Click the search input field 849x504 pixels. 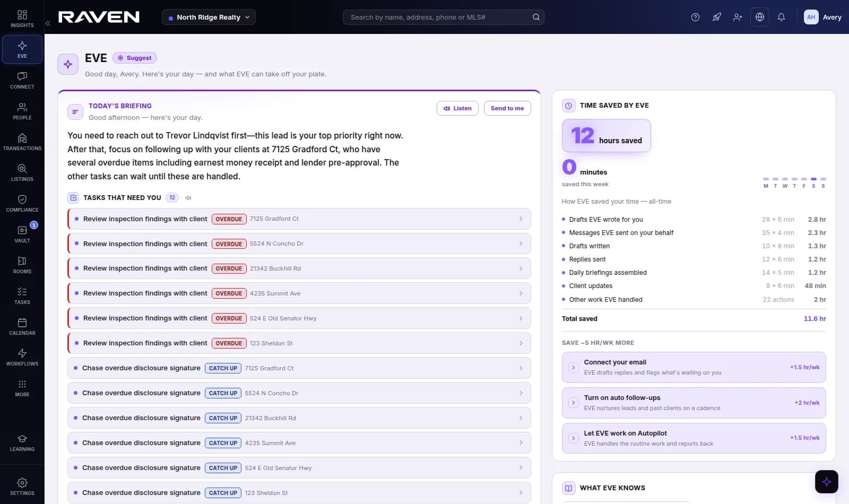(x=444, y=17)
